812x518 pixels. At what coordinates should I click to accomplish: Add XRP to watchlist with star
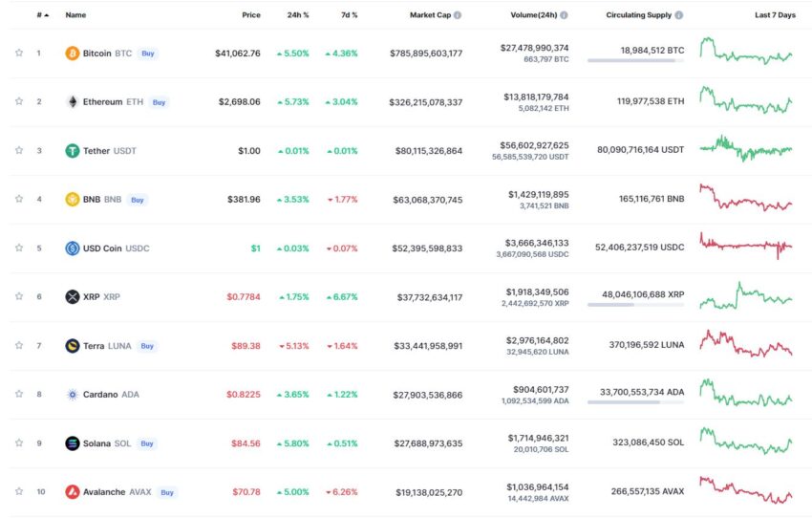tap(19, 296)
